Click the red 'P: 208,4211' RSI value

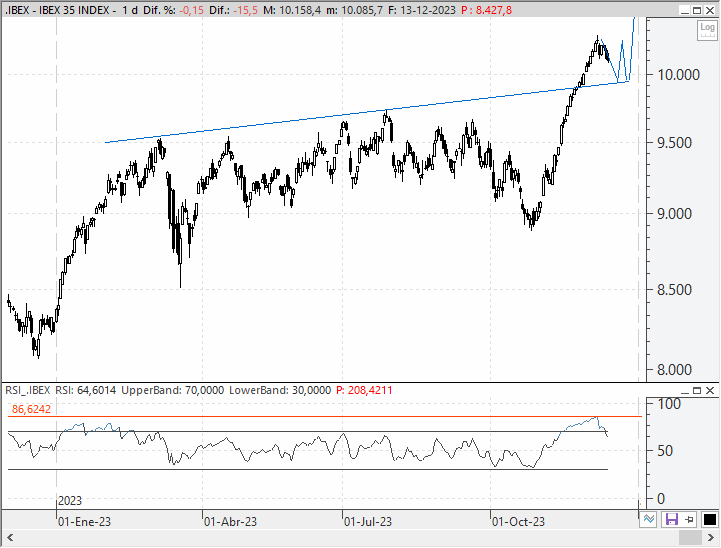tap(364, 390)
